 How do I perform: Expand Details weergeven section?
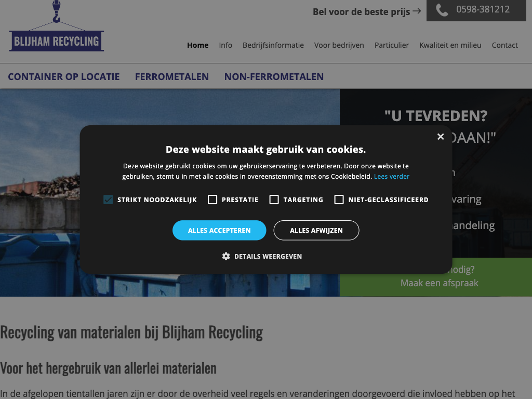[268, 256]
